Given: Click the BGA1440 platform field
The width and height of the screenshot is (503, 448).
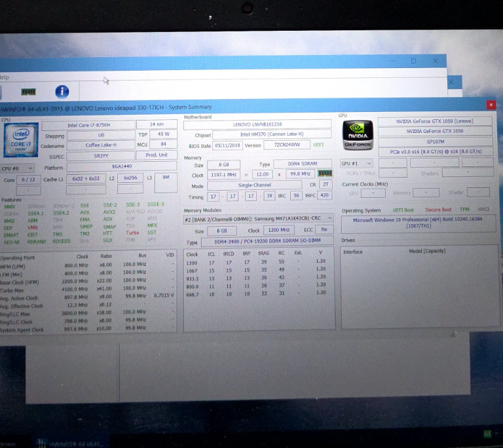Looking at the screenshot, I should click(122, 166).
